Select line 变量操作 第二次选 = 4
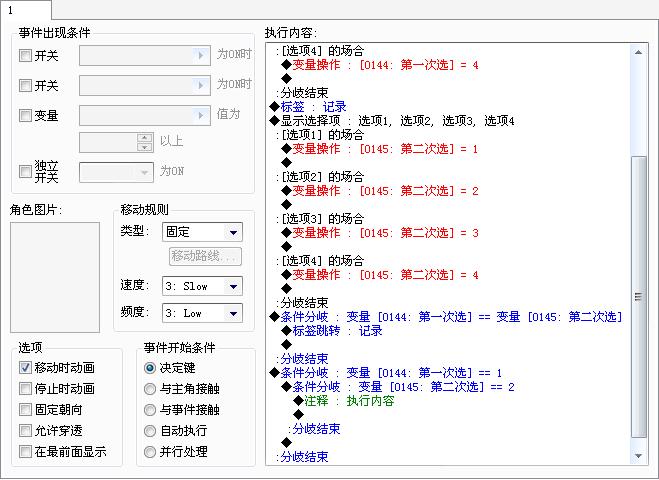The height and width of the screenshot is (480, 659). click(380, 275)
